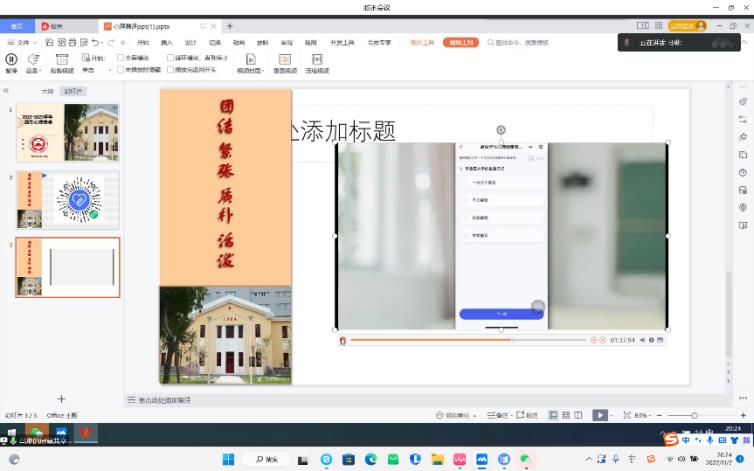Screen dimensions: 754x471
Task: Start slideshow from status bar play button
Action: 599,415
